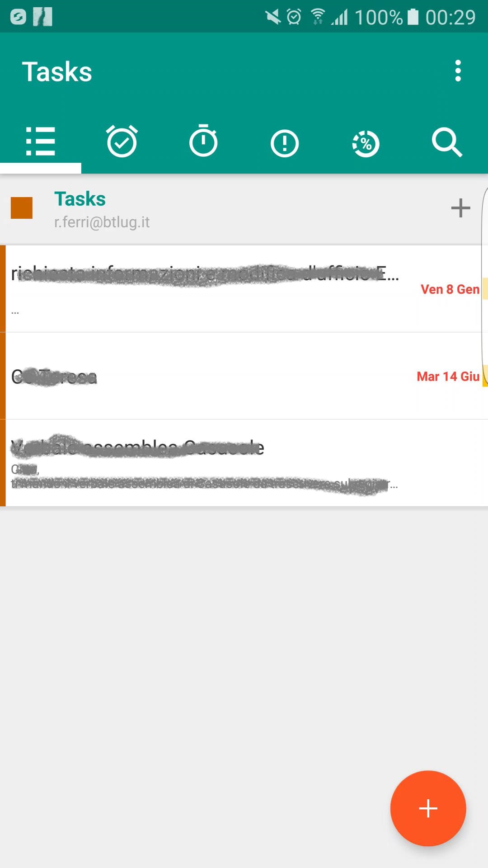The width and height of the screenshot is (488, 868).
Task: Switch to the exclamation priority tab
Action: click(x=285, y=142)
